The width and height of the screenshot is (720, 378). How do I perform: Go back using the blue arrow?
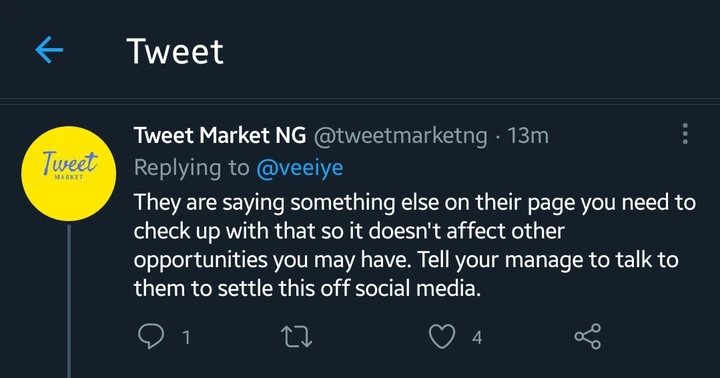pyautogui.click(x=49, y=50)
